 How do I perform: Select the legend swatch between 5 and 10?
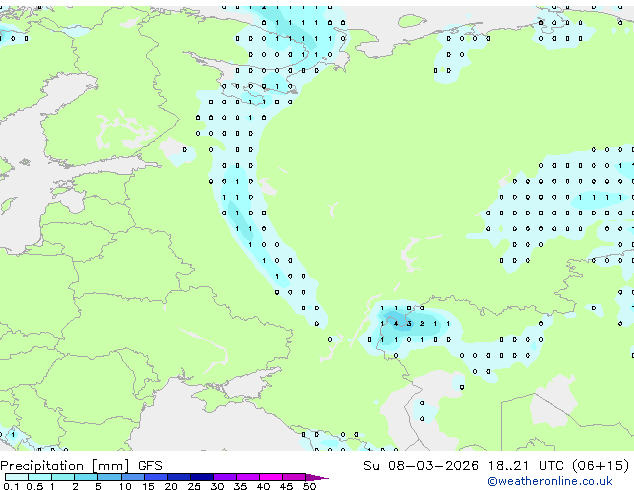[110, 477]
